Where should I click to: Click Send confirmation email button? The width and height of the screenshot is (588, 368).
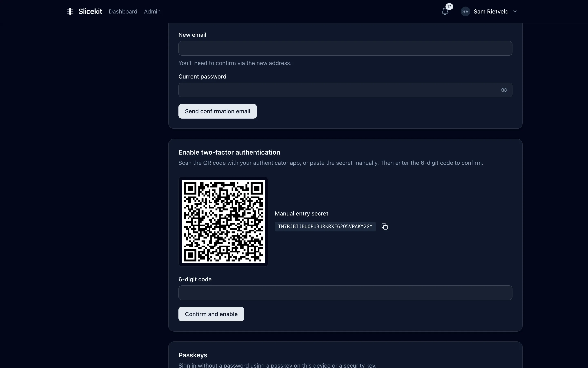pos(217,111)
